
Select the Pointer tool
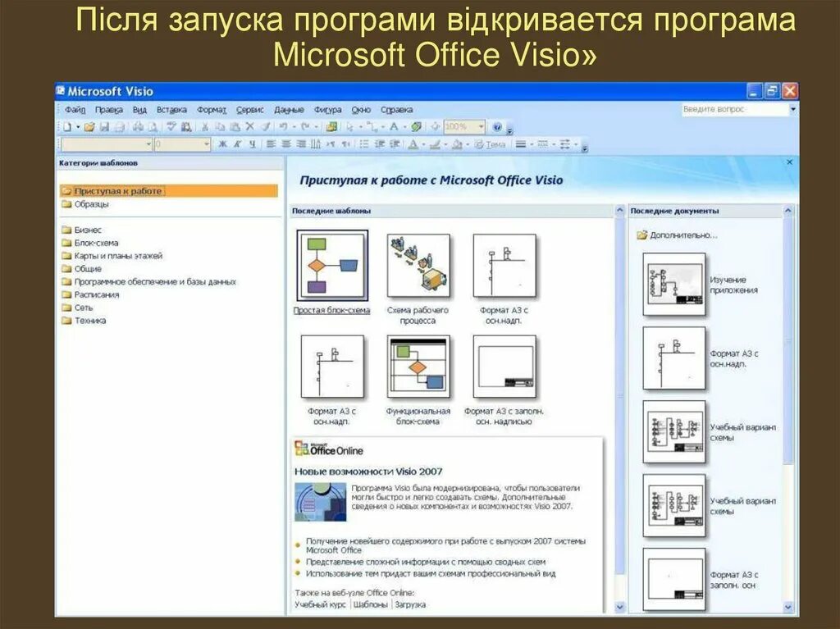[349, 127]
